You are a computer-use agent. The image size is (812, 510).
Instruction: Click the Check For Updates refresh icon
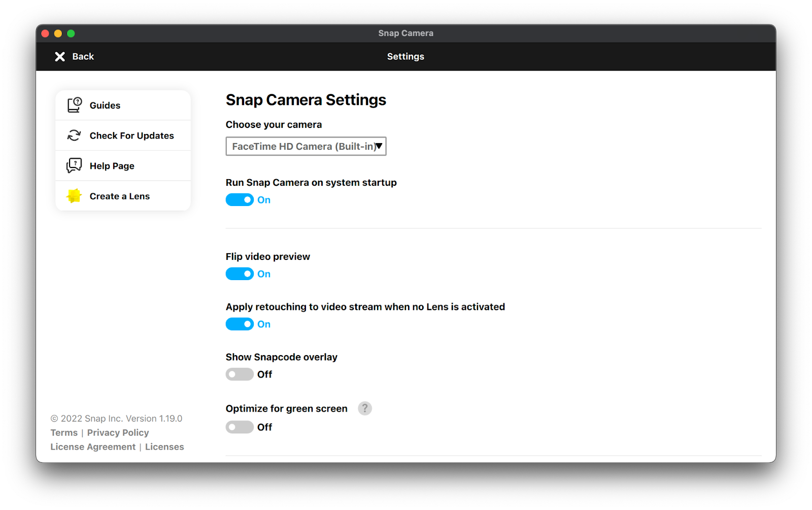(x=74, y=135)
